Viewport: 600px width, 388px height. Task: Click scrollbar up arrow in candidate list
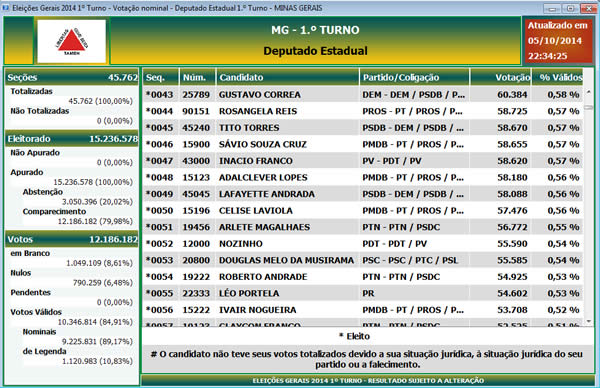tap(589, 92)
